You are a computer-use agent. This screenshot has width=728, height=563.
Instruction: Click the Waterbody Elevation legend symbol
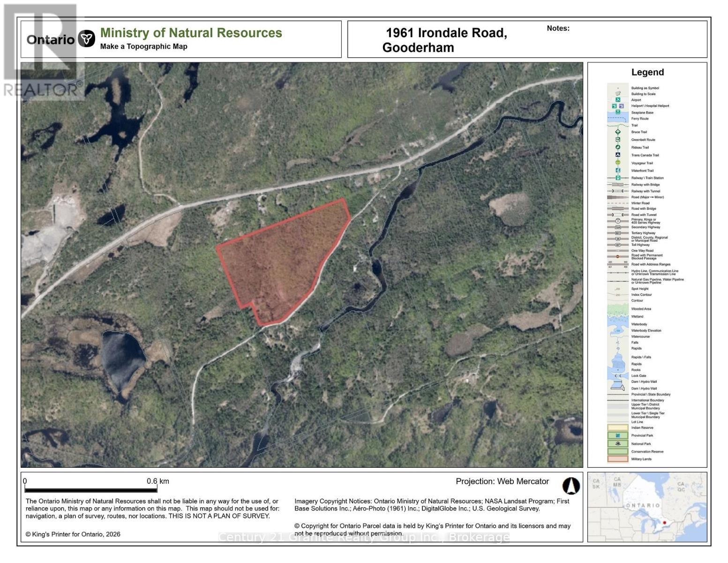[x=618, y=331]
